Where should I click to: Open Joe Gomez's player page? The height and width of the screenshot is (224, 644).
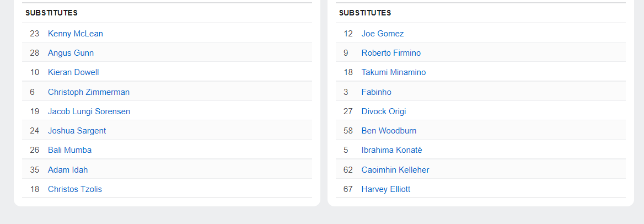pos(382,34)
